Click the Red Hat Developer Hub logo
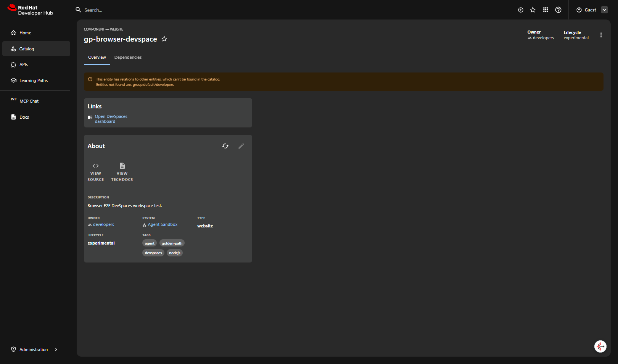This screenshot has height=364, width=618. pyautogui.click(x=30, y=10)
